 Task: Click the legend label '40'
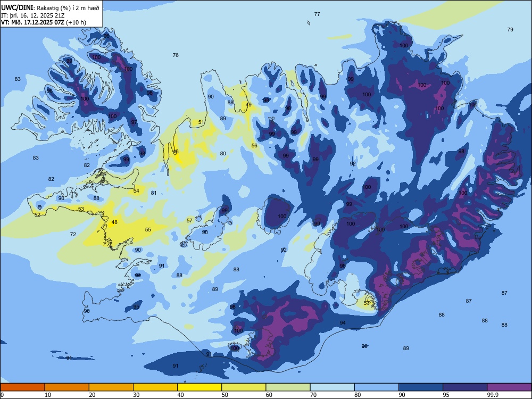[181, 395]
